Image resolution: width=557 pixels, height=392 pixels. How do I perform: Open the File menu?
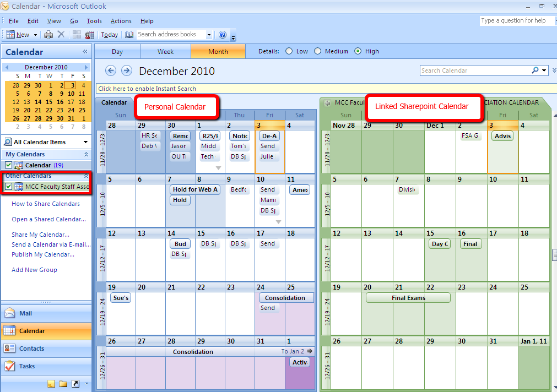[x=14, y=21]
